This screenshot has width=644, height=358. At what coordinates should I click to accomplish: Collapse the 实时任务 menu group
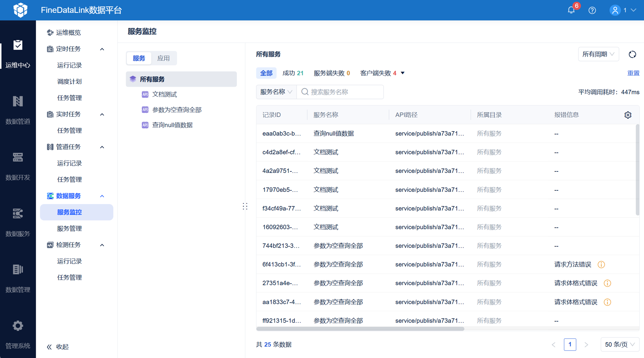pyautogui.click(x=102, y=114)
